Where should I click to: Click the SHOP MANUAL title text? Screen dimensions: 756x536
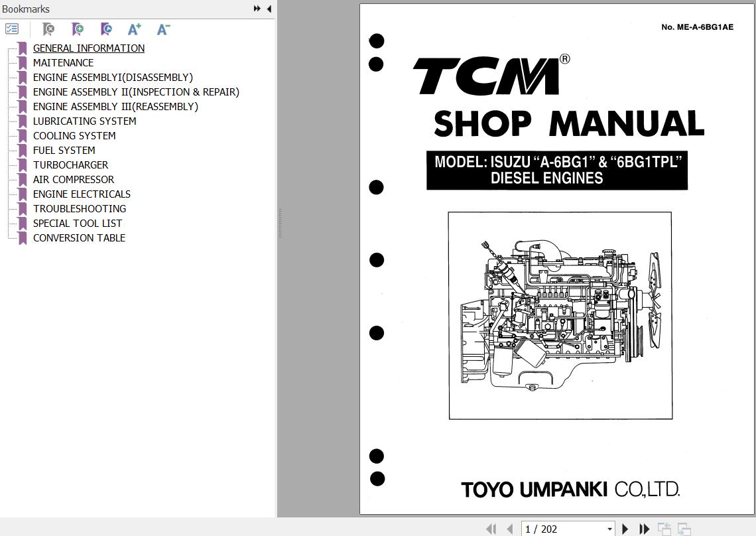[x=569, y=123]
